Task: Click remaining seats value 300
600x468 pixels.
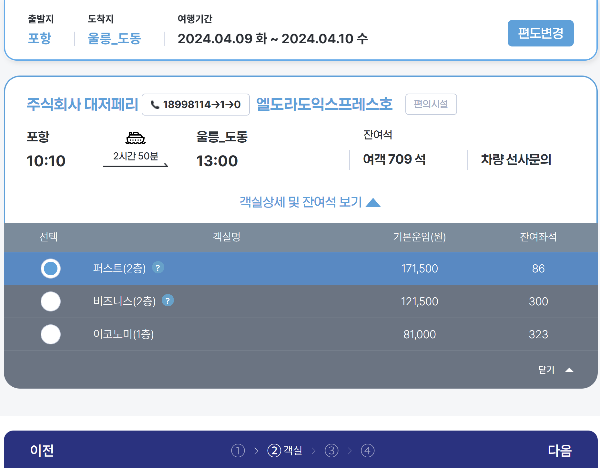Action: click(x=538, y=302)
